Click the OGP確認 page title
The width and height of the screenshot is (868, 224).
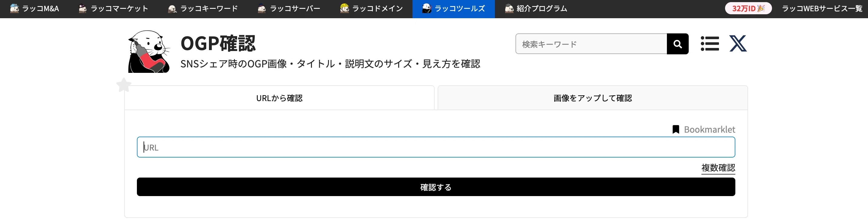point(218,43)
